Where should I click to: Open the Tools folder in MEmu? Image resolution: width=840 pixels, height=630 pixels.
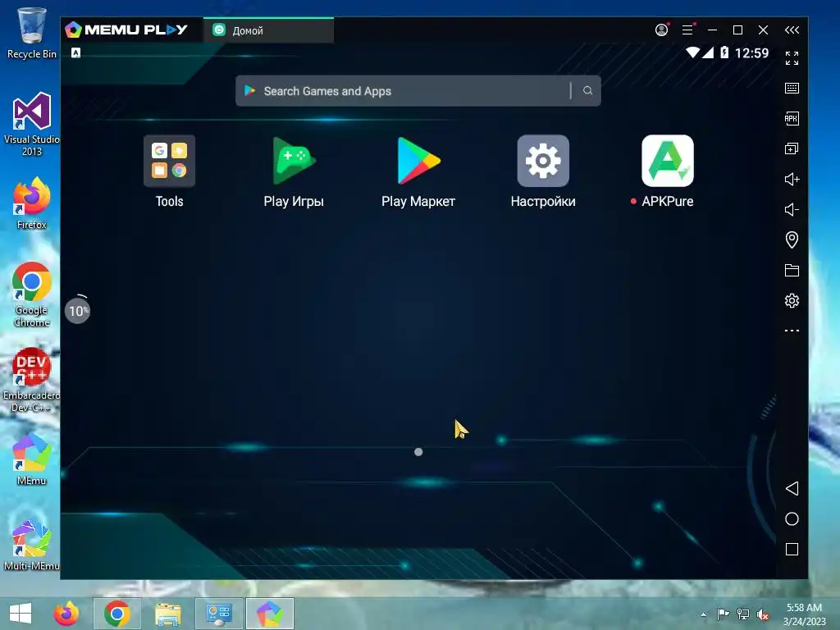click(169, 161)
